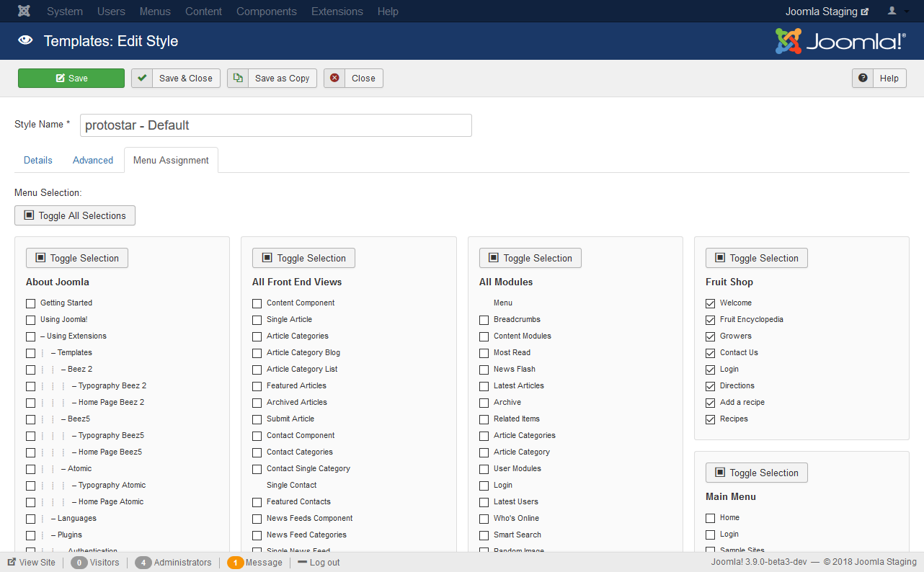Click the Joomla! brand logo in header

tap(840, 41)
